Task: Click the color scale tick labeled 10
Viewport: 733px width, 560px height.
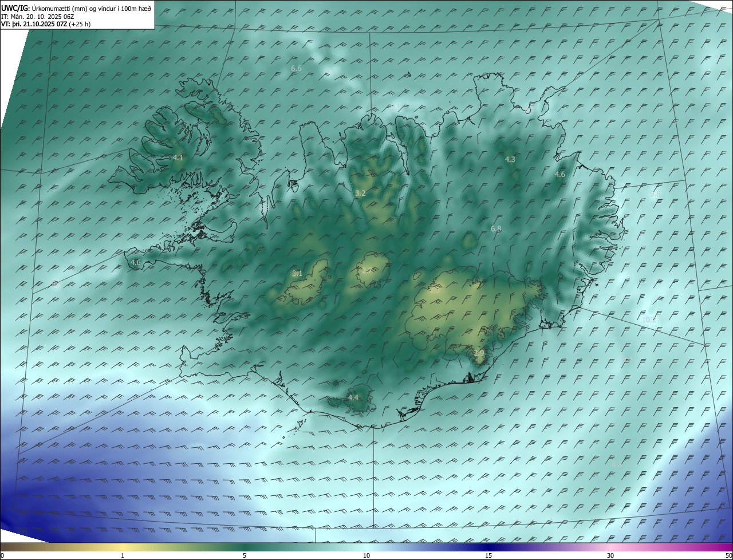Action: 366,555
